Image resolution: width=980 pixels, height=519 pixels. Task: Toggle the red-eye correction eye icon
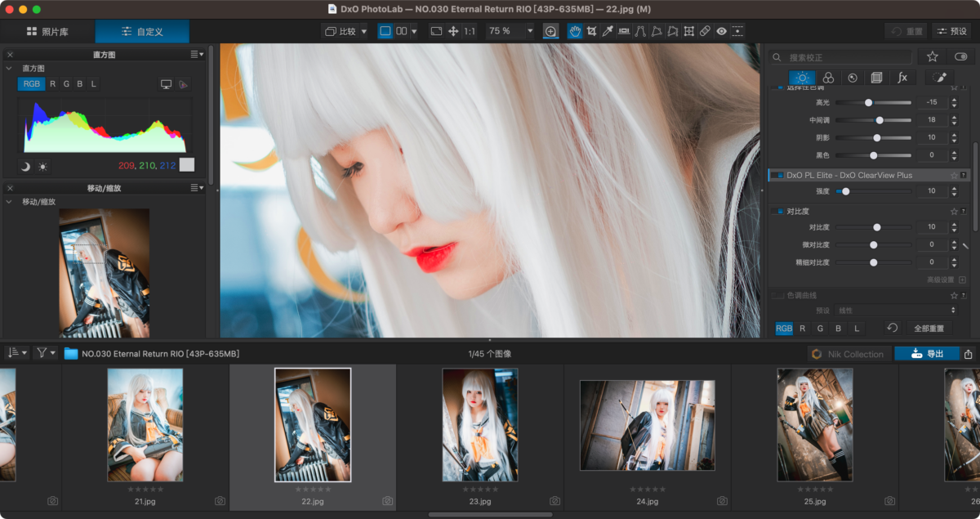coord(722,31)
